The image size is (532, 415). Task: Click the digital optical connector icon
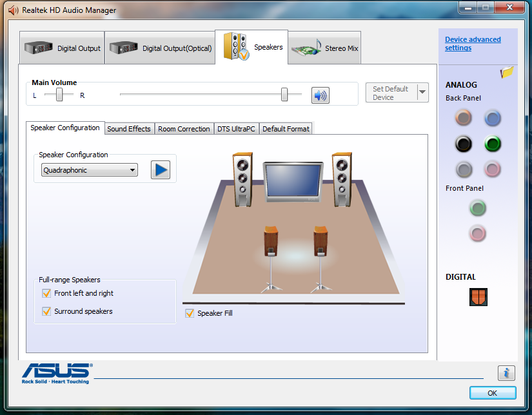tap(478, 297)
